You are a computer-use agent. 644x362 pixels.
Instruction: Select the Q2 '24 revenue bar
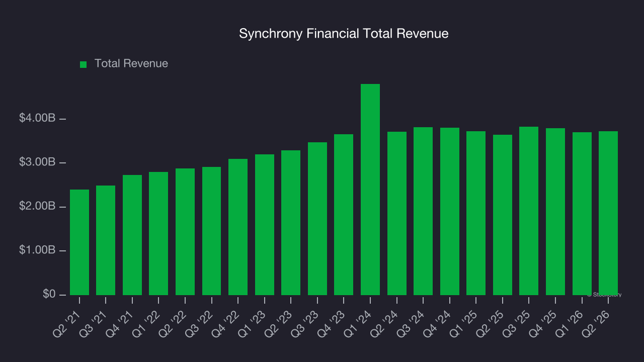[397, 213]
